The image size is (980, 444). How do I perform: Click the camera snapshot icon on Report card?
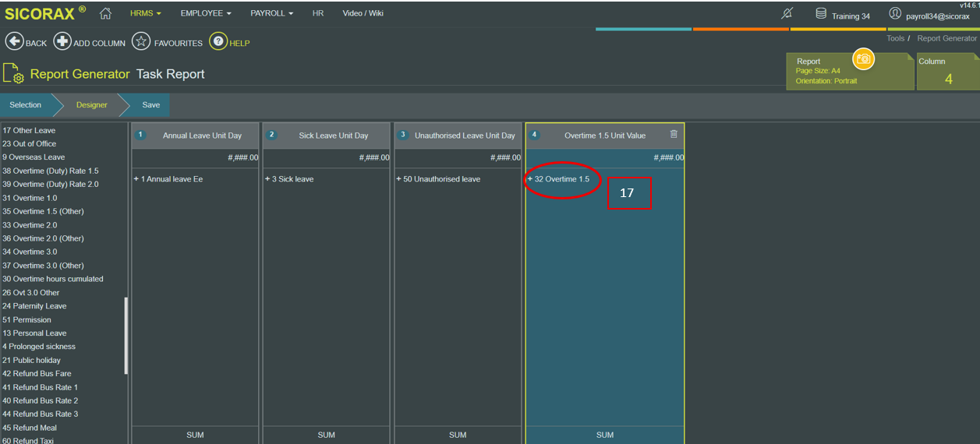point(863,59)
